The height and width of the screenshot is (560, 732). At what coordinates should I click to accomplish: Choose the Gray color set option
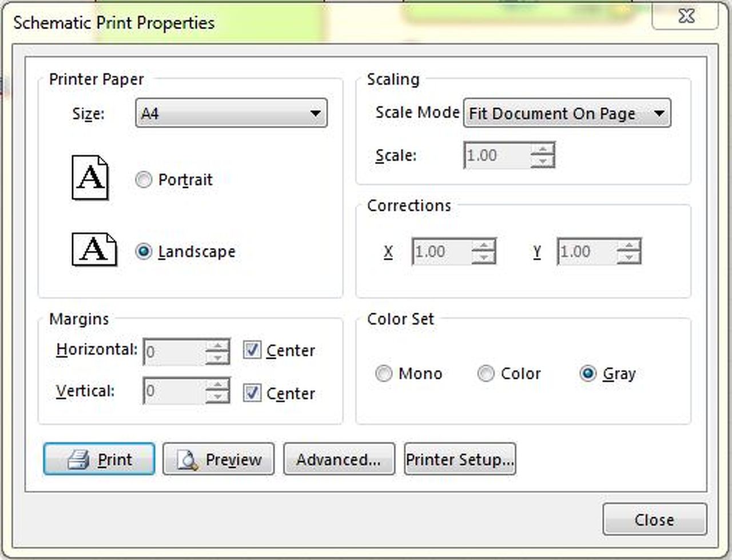coord(587,374)
